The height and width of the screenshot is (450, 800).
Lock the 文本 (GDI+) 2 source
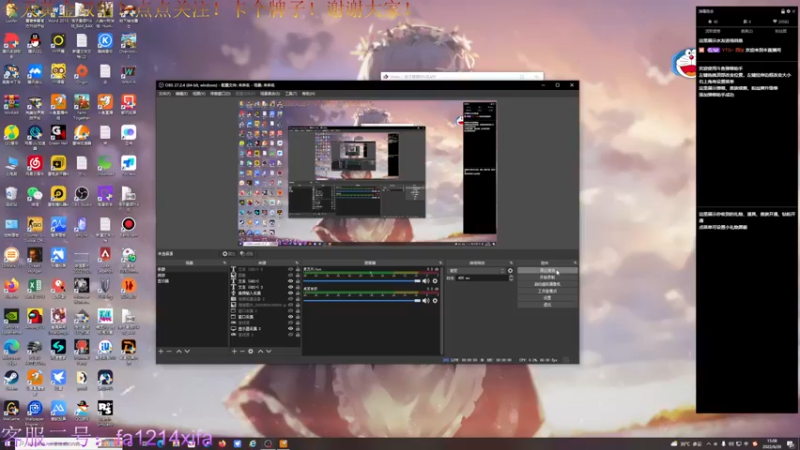[x=298, y=269]
